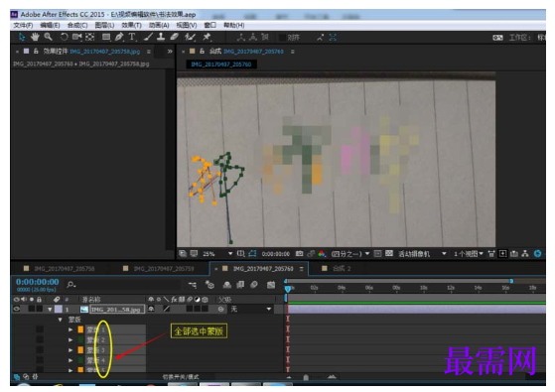Toggle the lock on composition panel
Viewport: 555px width, 392px height.
[202, 52]
